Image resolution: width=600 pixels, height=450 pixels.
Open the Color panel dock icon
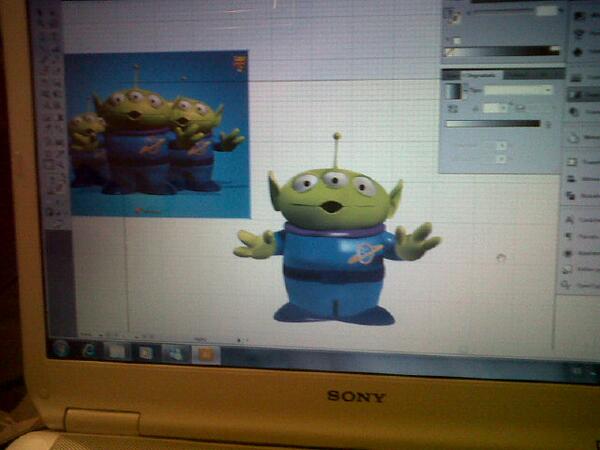pos(580,16)
